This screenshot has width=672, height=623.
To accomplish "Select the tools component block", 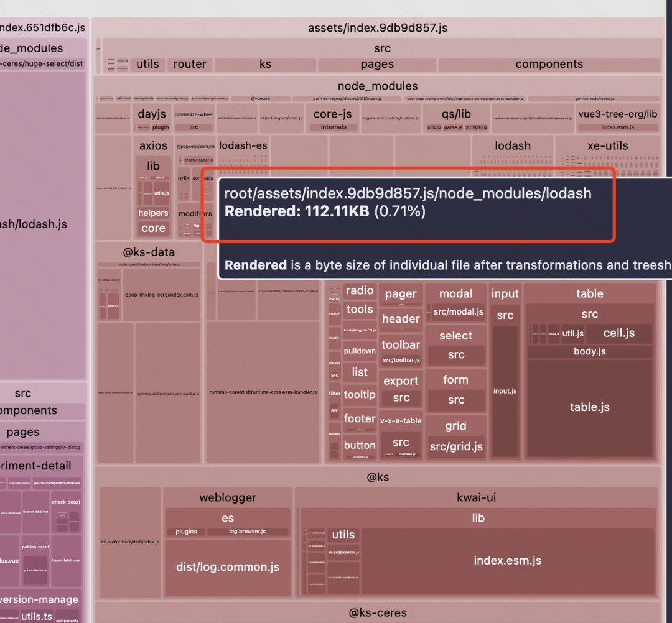I will [360, 309].
